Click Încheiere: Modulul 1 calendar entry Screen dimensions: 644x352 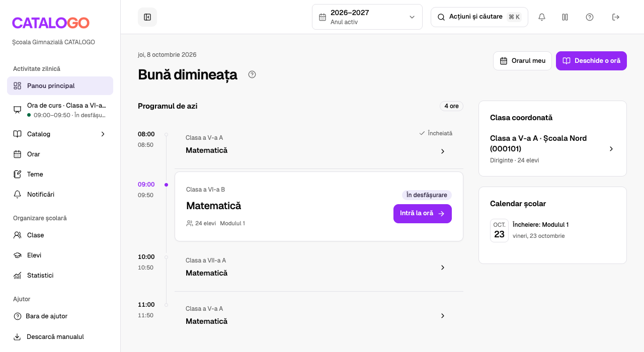click(540, 225)
